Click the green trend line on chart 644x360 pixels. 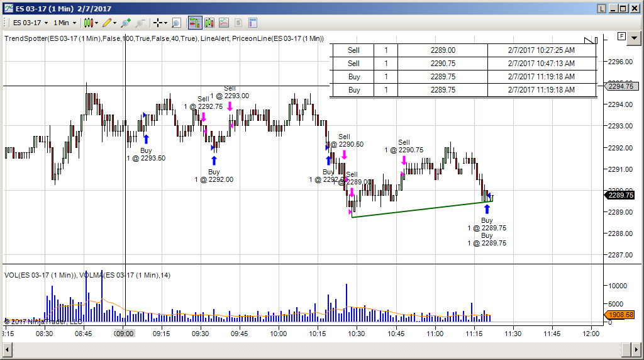[x=422, y=209]
